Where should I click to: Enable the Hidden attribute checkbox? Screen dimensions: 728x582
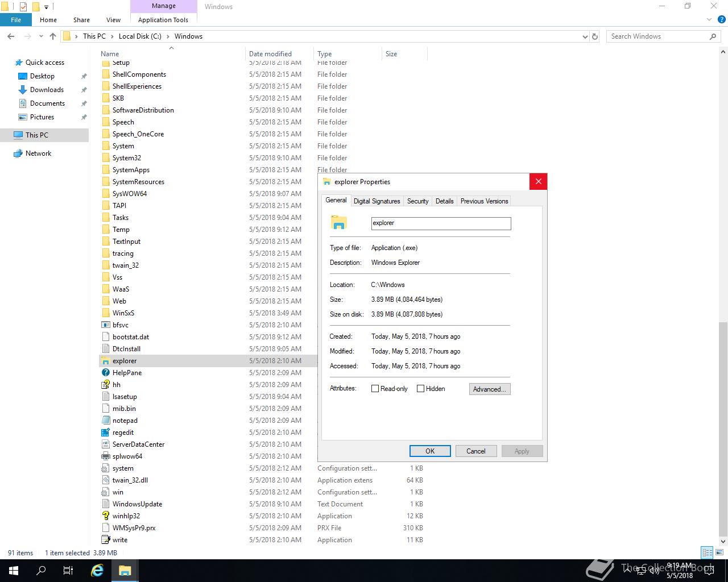(420, 389)
